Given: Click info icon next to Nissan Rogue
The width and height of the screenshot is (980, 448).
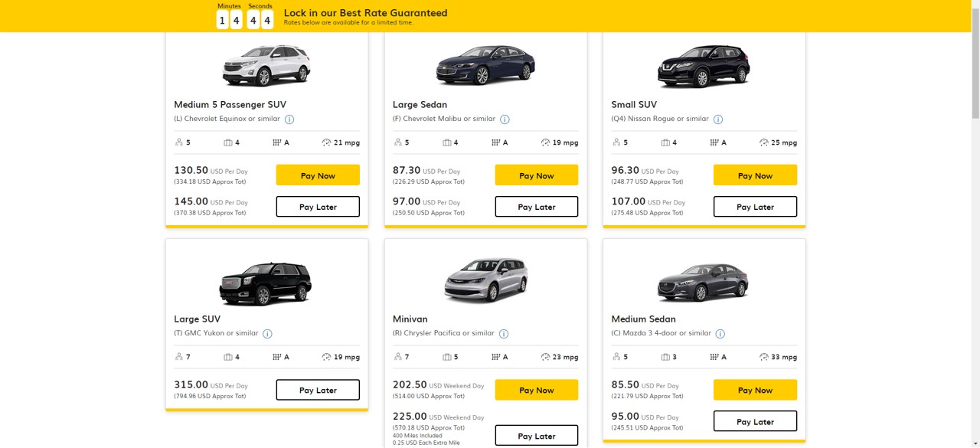Looking at the screenshot, I should (x=718, y=119).
